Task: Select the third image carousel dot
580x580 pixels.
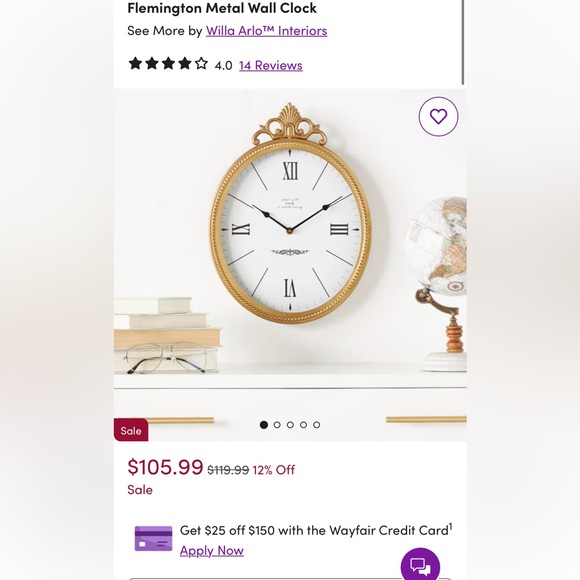Action: pyautogui.click(x=290, y=425)
